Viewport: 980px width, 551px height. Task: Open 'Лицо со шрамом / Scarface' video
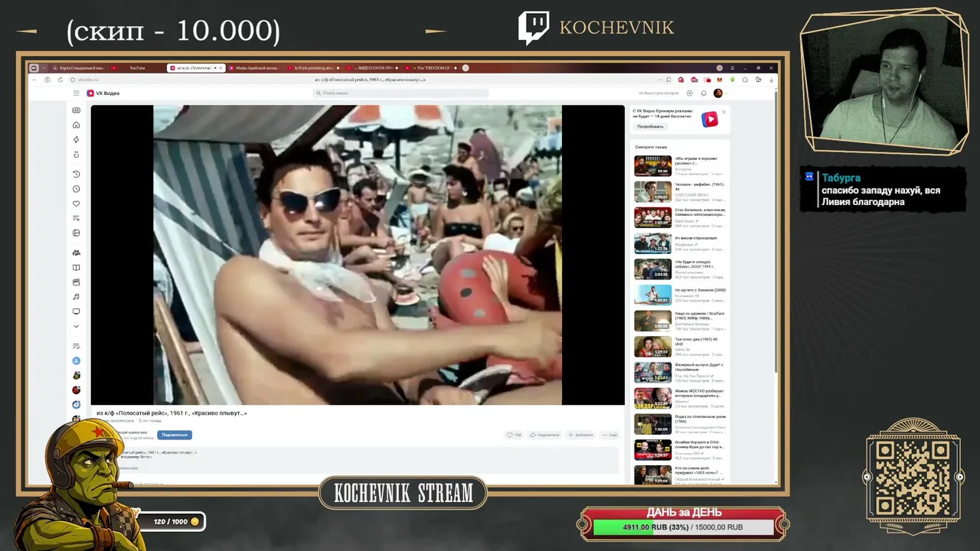point(680,320)
